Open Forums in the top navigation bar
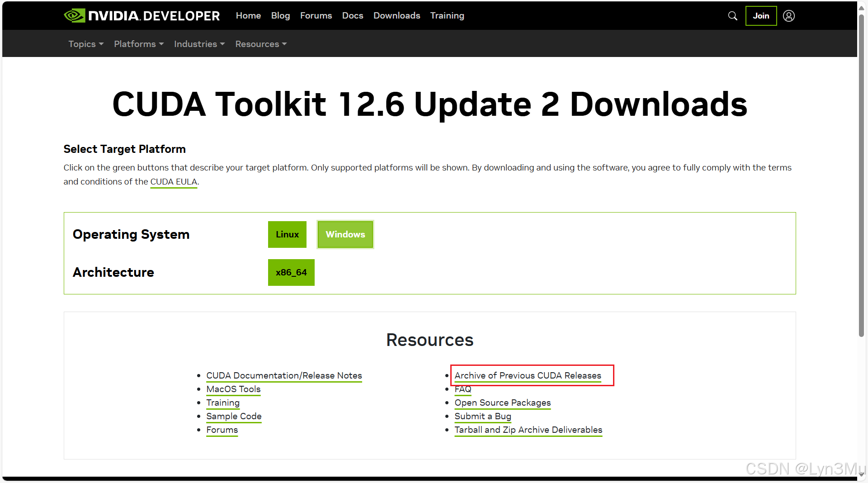Viewport: 868px width, 483px height. click(316, 15)
